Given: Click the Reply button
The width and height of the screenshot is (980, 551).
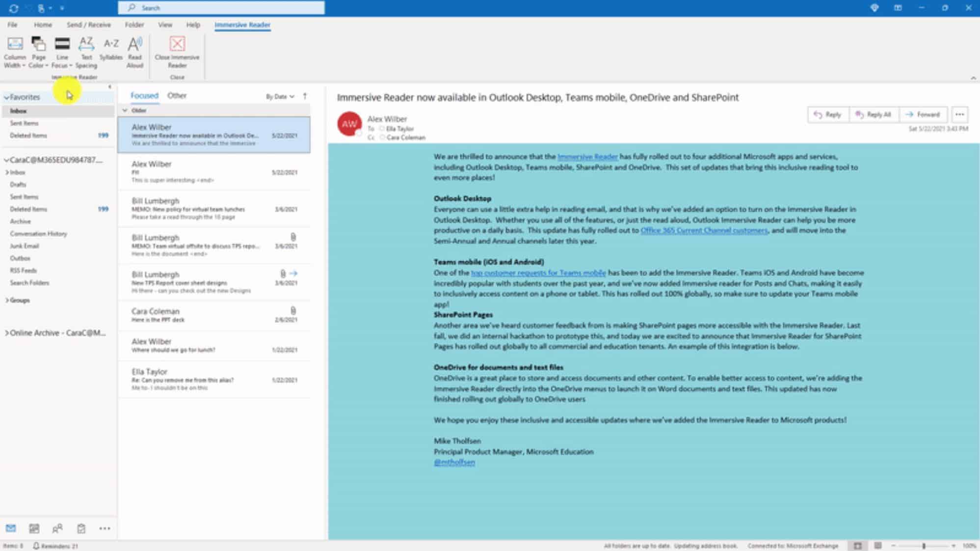Looking at the screenshot, I should 828,114.
